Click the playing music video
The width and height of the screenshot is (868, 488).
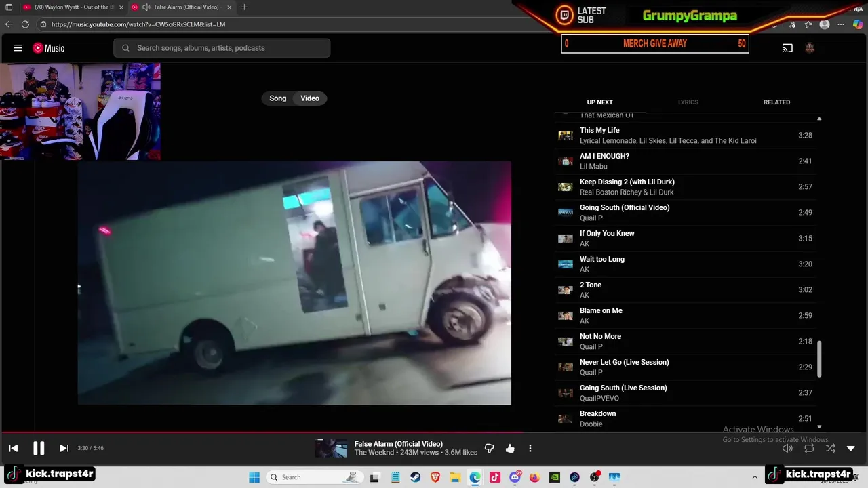pos(294,283)
